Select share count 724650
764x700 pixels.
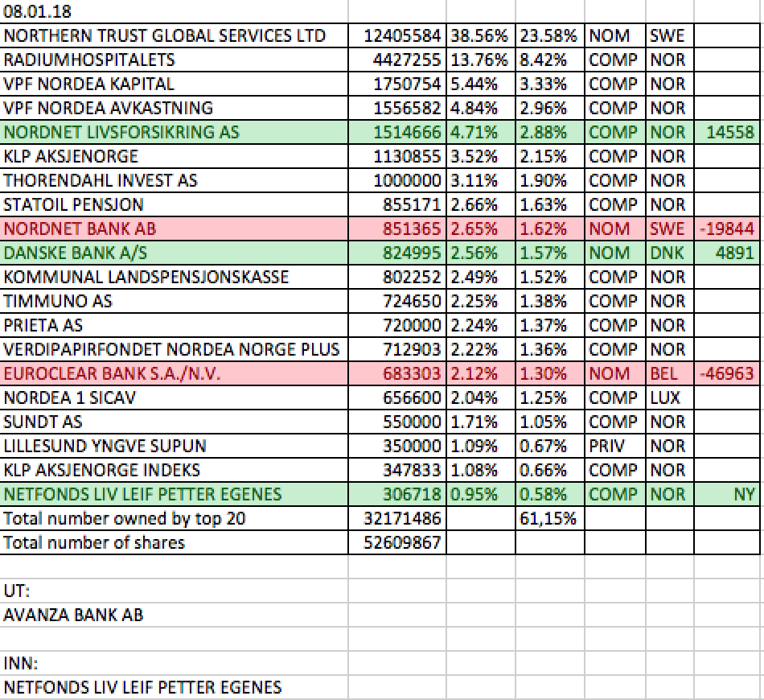click(x=397, y=301)
